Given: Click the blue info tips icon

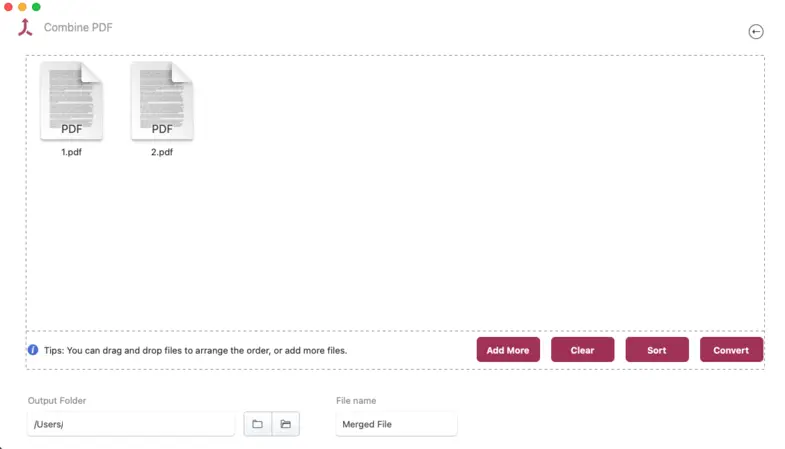Looking at the screenshot, I should pyautogui.click(x=33, y=350).
